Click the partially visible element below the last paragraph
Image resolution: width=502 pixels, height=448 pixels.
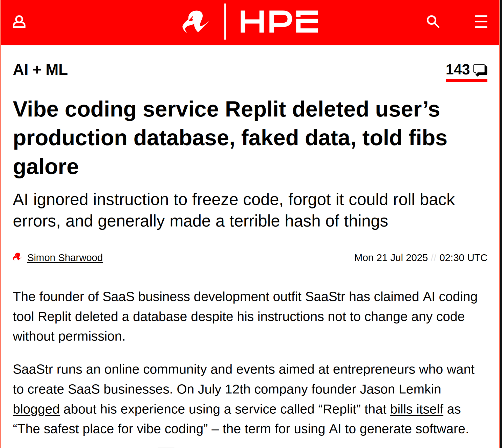pyautogui.click(x=167, y=447)
